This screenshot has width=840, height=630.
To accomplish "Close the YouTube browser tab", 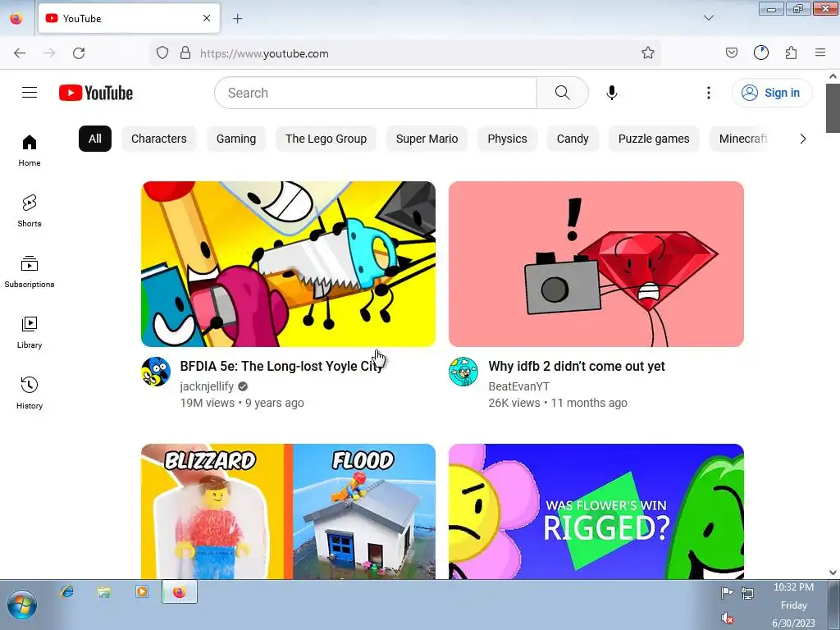I will (x=207, y=18).
